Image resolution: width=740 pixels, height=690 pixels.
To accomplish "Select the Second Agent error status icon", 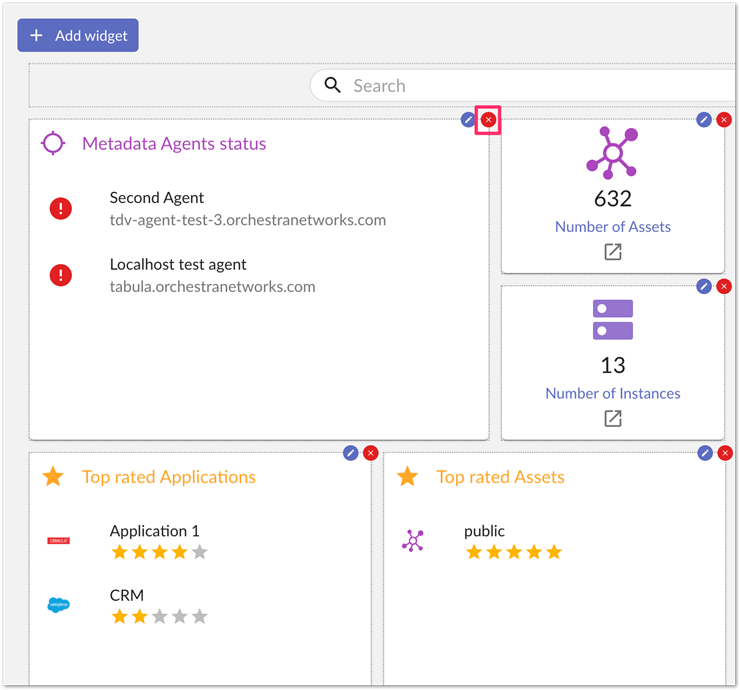I will 61,209.
